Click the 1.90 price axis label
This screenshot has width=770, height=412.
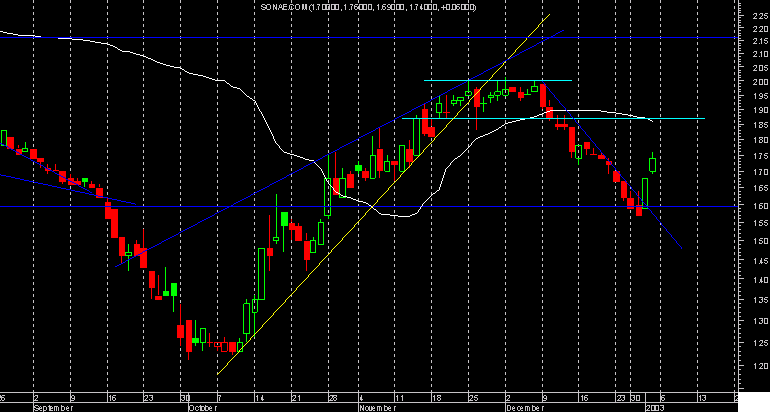[760, 110]
